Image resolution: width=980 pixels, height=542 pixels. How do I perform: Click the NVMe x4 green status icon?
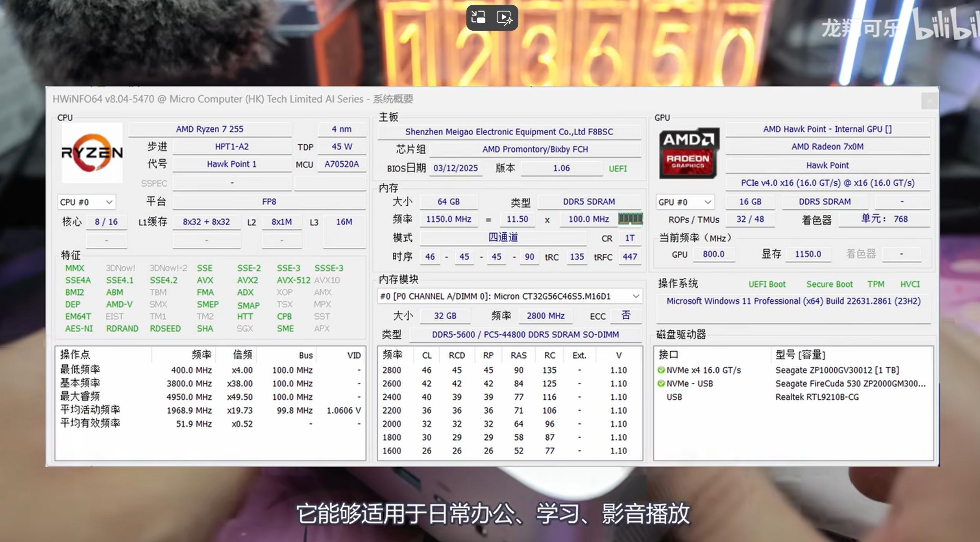[x=661, y=370]
